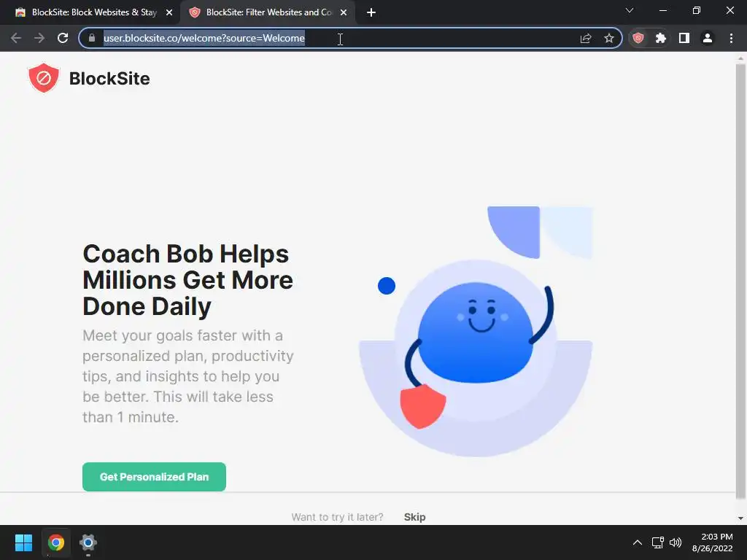Open the volume speaker tray icon
This screenshot has height=560, width=747.
(676, 542)
